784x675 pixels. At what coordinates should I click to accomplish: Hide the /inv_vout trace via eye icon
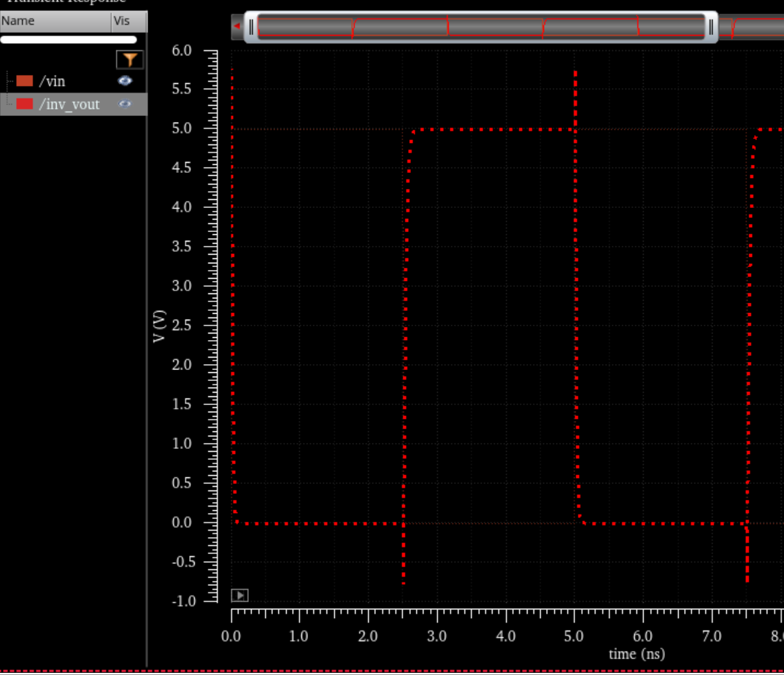pyautogui.click(x=125, y=104)
